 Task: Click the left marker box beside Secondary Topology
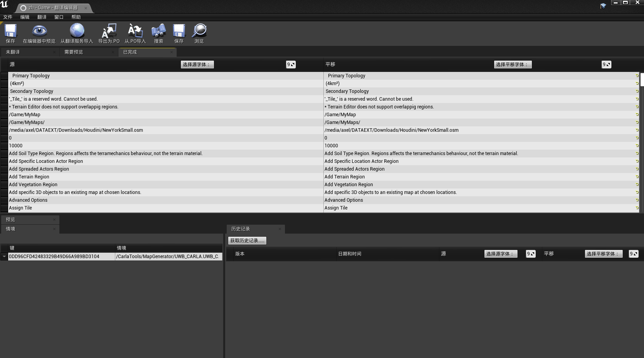(4, 91)
